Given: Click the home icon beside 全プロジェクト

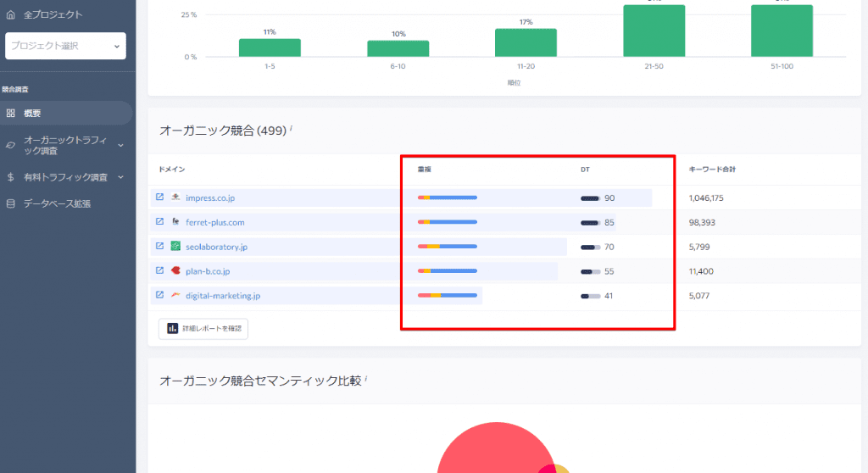Looking at the screenshot, I should [10, 15].
